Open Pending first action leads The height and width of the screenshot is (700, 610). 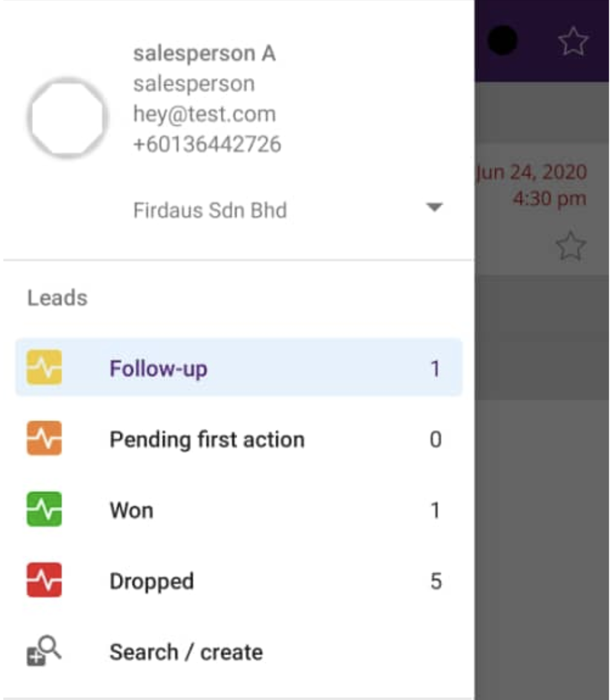(x=207, y=439)
